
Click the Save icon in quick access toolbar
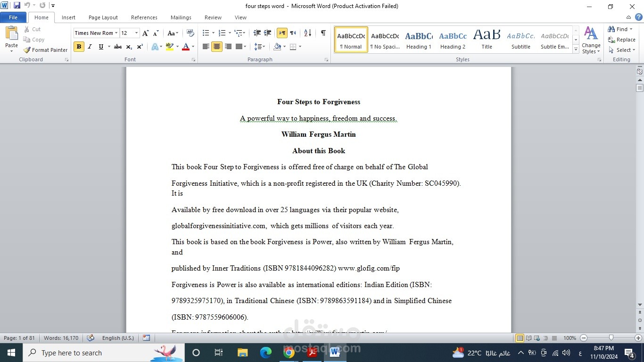pyautogui.click(x=17, y=6)
